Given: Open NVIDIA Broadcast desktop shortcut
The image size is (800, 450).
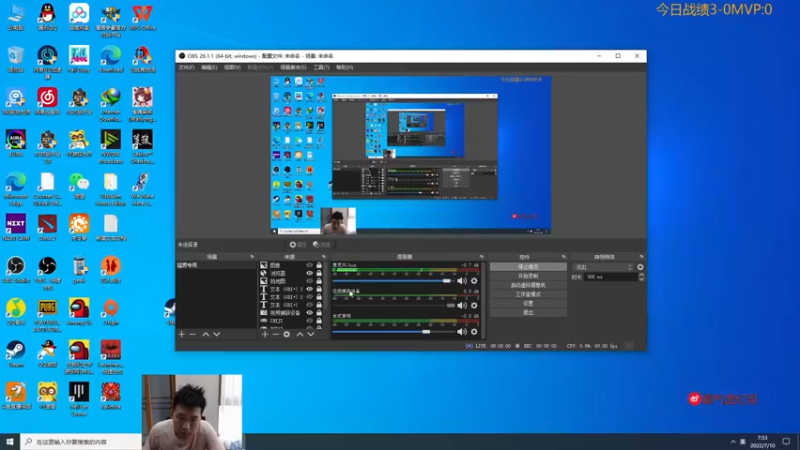Looking at the screenshot, I should pos(111,146).
